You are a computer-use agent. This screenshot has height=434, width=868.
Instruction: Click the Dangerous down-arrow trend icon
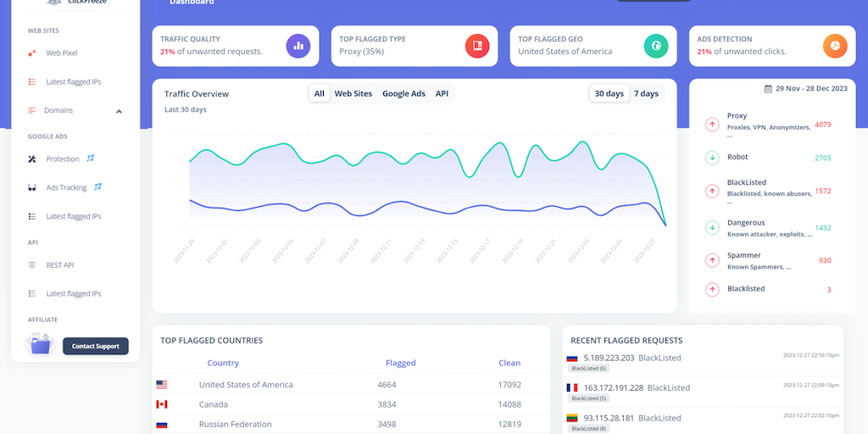(712, 227)
